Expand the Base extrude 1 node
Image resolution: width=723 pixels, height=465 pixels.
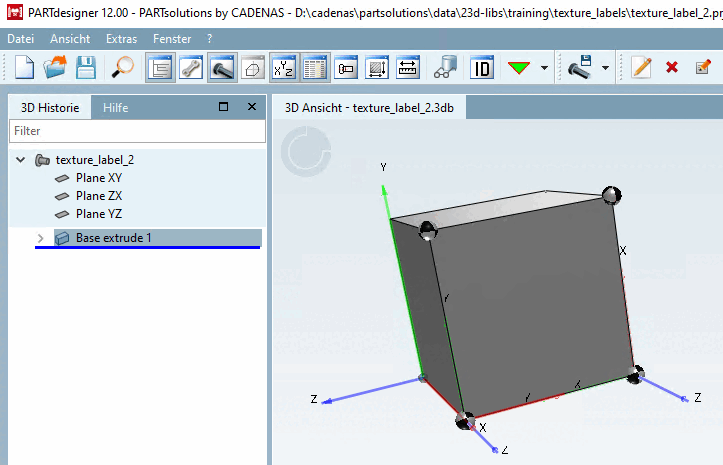[x=41, y=238]
